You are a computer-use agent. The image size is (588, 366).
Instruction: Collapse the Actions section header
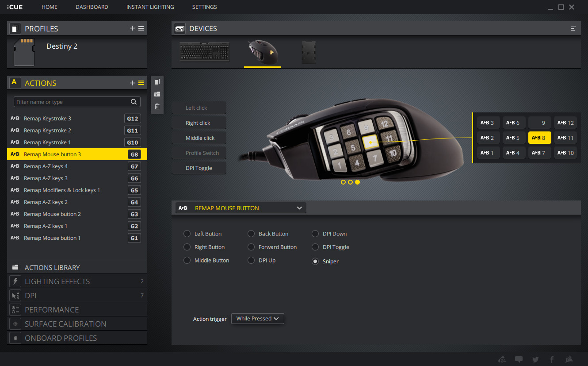click(77, 83)
